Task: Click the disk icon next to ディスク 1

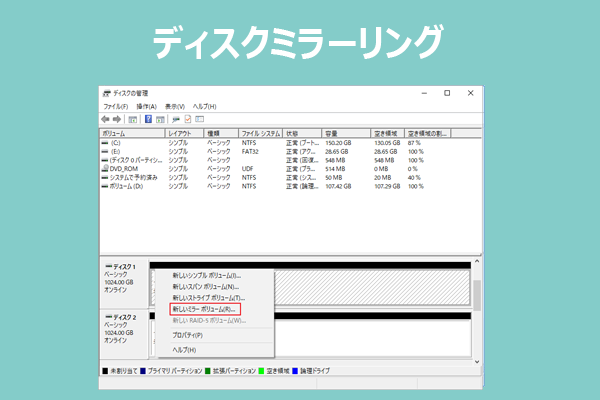Action: point(109,266)
